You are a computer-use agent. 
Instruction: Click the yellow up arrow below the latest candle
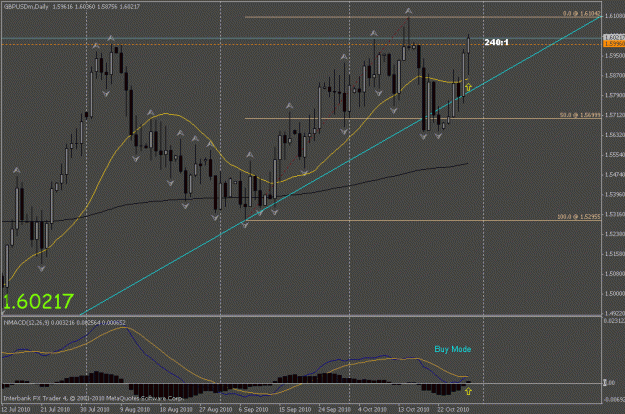pyautogui.click(x=468, y=87)
